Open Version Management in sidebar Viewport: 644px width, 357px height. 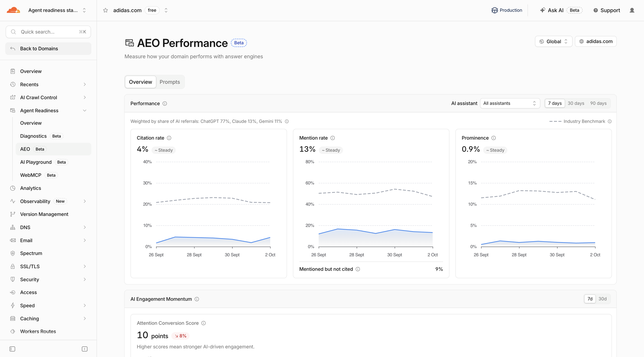tap(48, 214)
